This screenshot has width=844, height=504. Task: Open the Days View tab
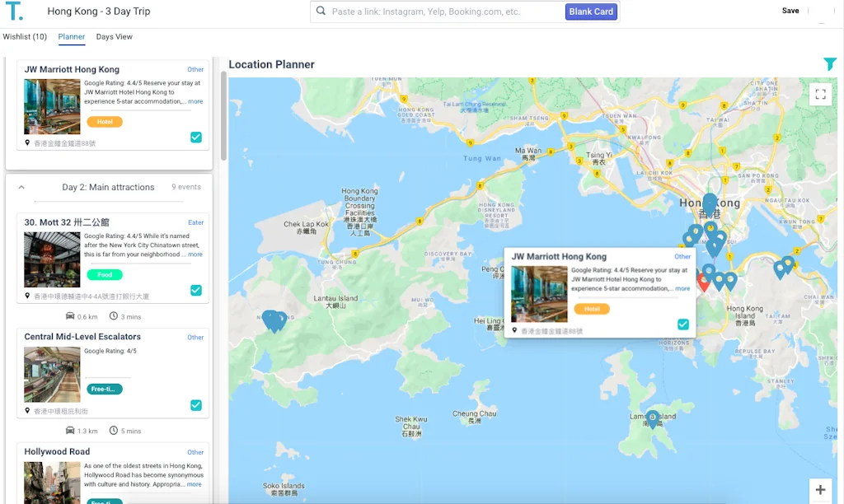click(114, 37)
